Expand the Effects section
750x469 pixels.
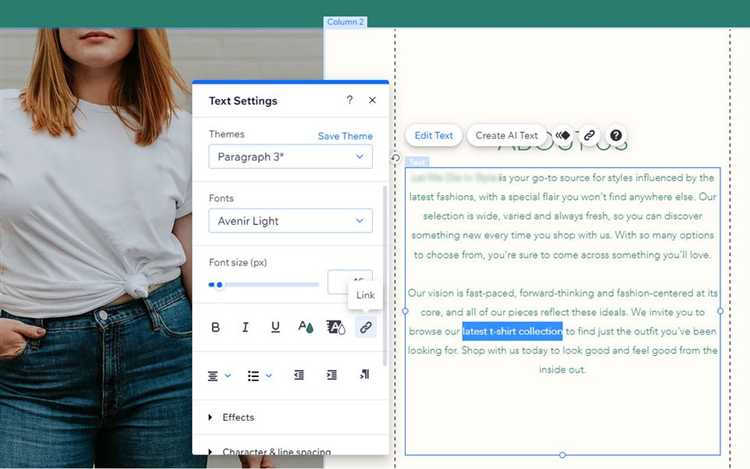(x=238, y=417)
